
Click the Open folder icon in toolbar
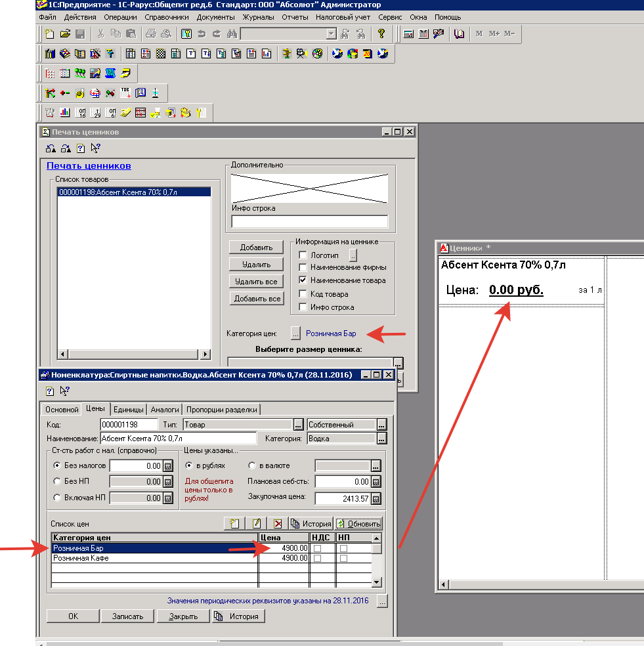click(x=65, y=34)
